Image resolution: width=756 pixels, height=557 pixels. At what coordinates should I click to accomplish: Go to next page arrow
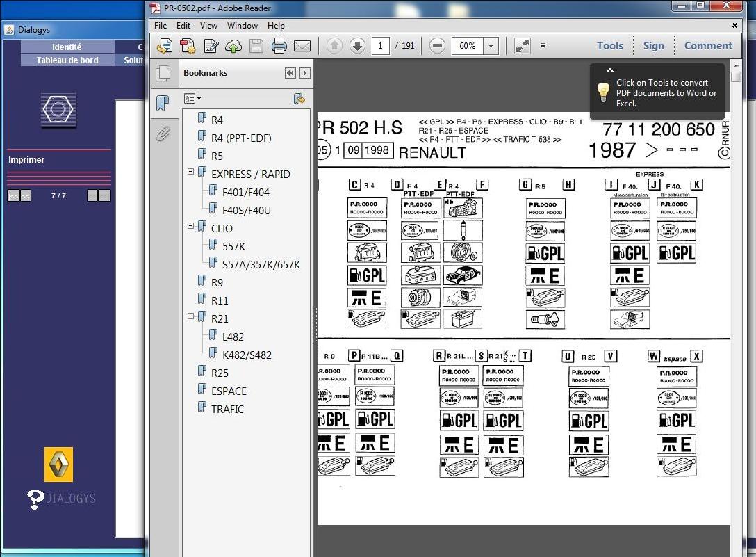357,46
